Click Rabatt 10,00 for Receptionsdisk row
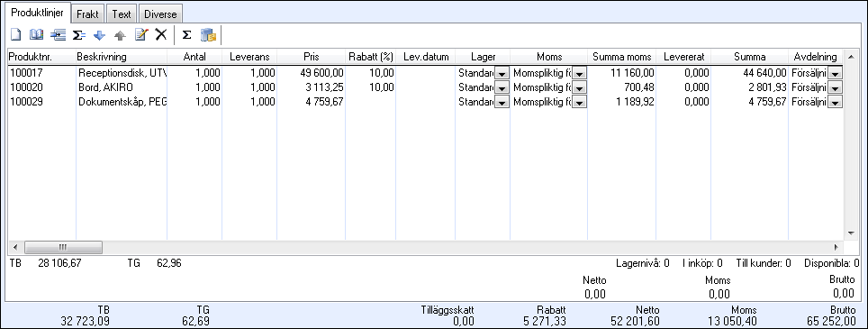Image resolution: width=868 pixels, height=329 pixels. point(370,72)
